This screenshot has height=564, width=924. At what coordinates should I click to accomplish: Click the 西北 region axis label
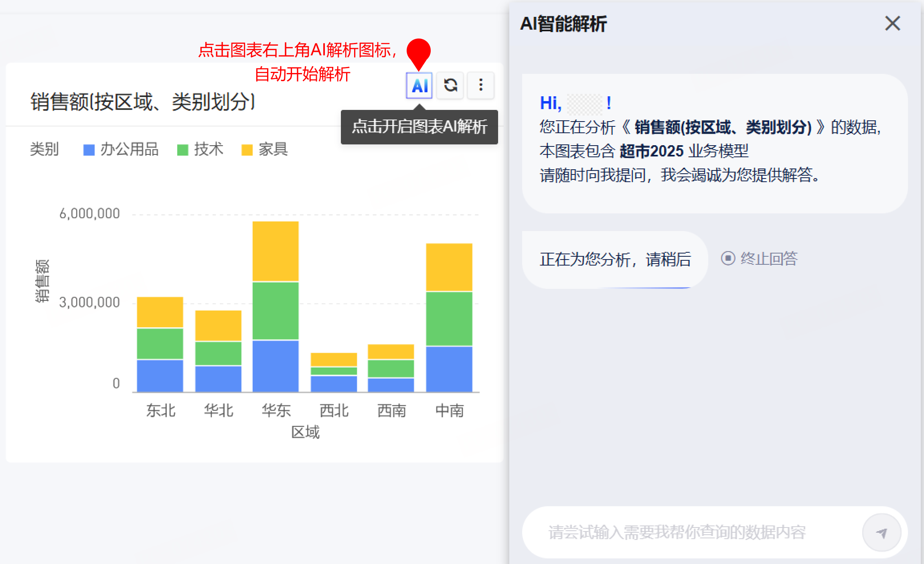coord(334,410)
